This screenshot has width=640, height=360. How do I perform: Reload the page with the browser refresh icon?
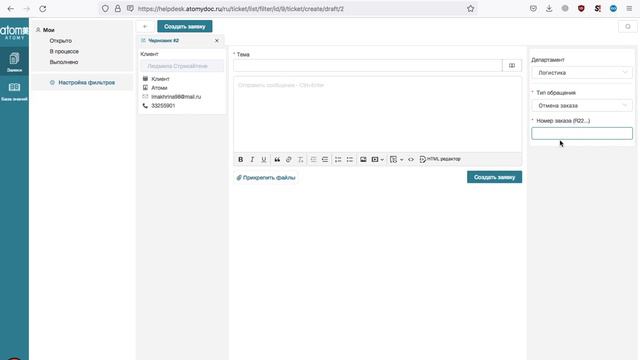coord(42,9)
